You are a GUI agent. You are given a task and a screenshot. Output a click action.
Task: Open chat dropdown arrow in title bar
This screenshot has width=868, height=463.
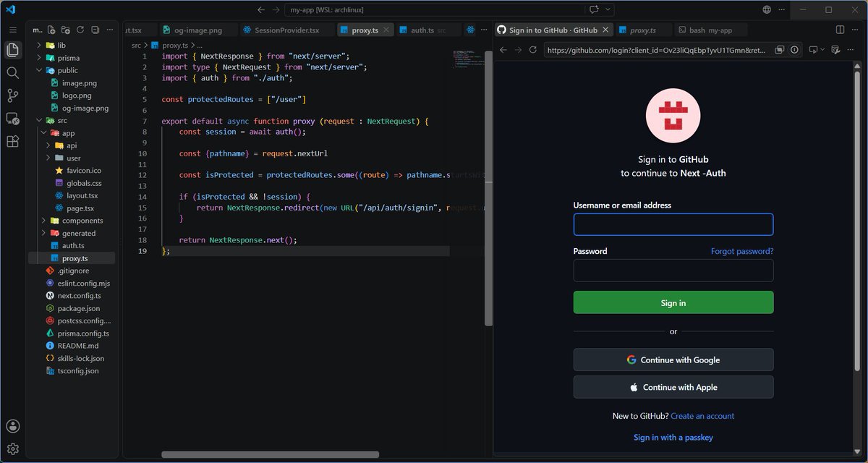[608, 9]
